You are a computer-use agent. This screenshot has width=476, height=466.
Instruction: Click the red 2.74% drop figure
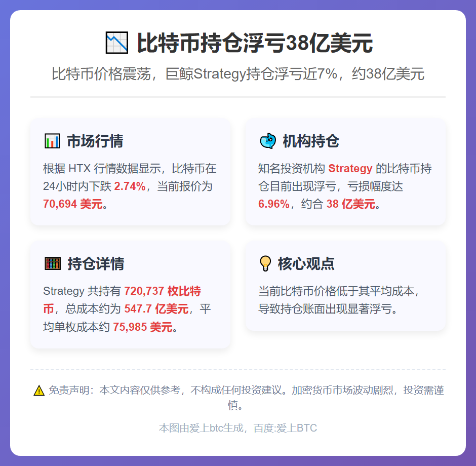130,186
